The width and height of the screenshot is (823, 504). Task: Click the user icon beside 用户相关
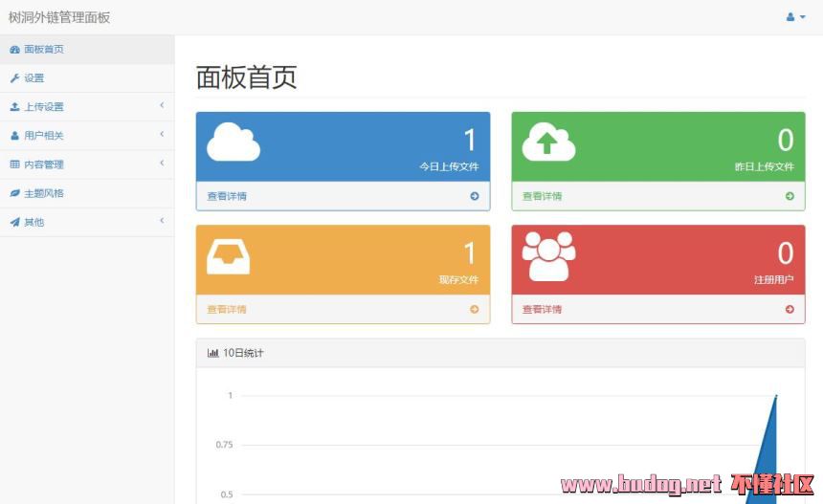pos(14,135)
